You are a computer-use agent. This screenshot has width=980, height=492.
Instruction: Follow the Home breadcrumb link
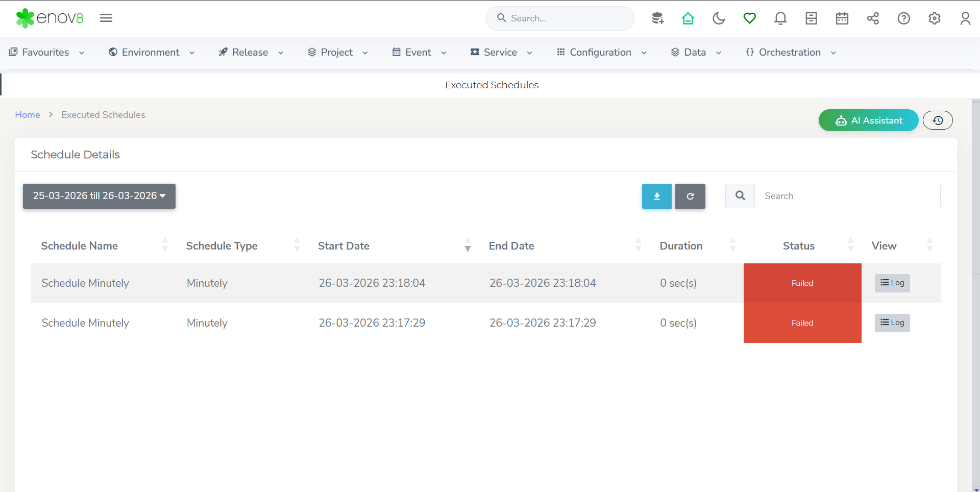point(28,115)
